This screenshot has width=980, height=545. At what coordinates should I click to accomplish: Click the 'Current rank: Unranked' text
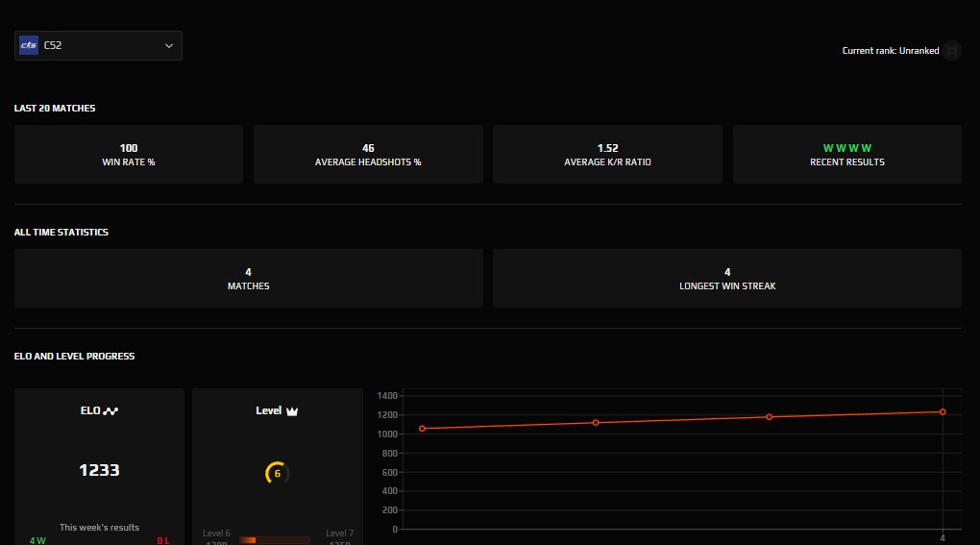coord(891,51)
